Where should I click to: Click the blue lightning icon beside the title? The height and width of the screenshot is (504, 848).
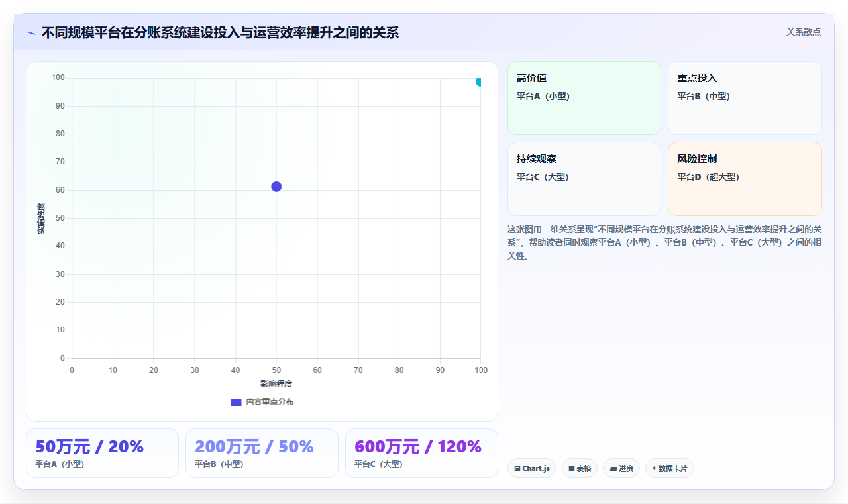point(31,33)
